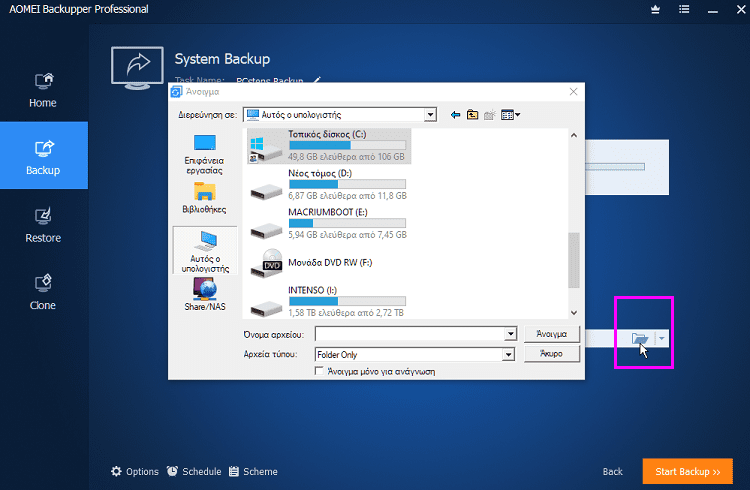Click the browse folder icon for destination

tap(640, 339)
